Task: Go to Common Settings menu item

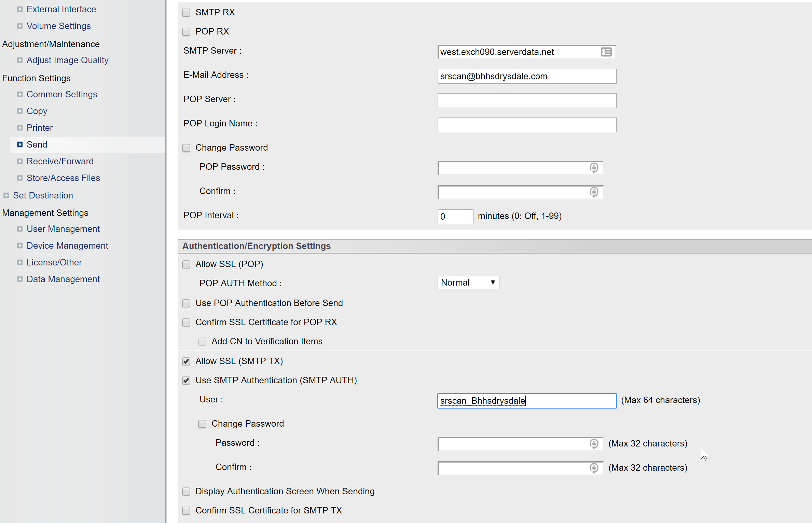Action: pyautogui.click(x=61, y=94)
